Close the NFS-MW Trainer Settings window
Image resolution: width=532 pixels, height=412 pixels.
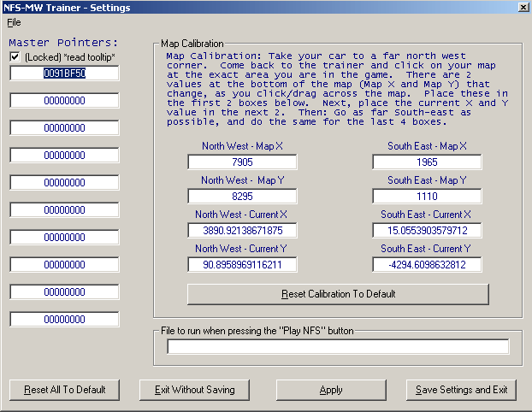point(523,7)
